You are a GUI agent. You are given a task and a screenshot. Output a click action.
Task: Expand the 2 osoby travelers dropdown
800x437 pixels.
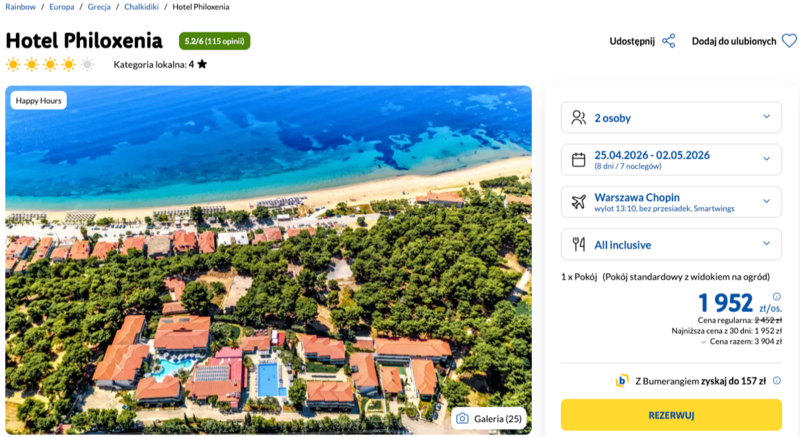click(766, 117)
